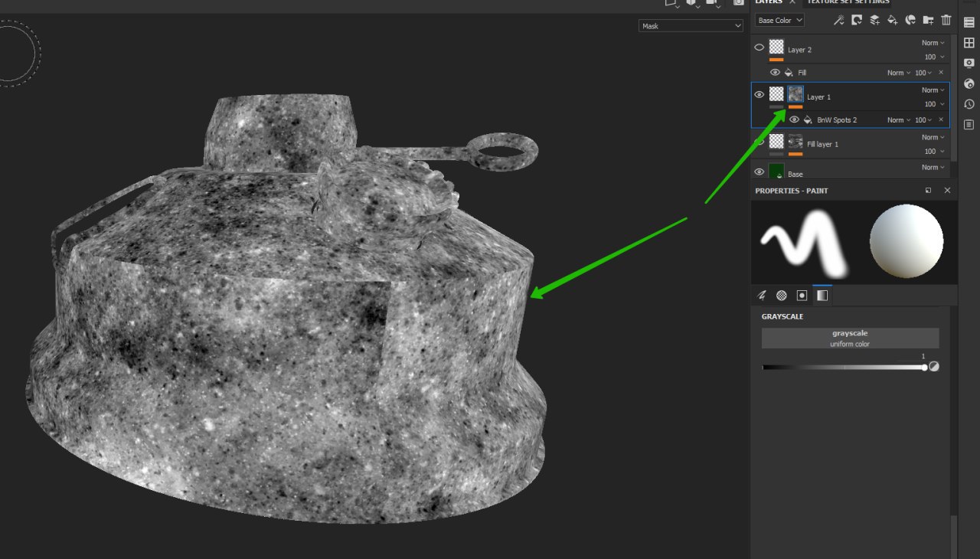980x559 pixels.
Task: Click the Fill effect bucket icon
Action: [x=789, y=73]
